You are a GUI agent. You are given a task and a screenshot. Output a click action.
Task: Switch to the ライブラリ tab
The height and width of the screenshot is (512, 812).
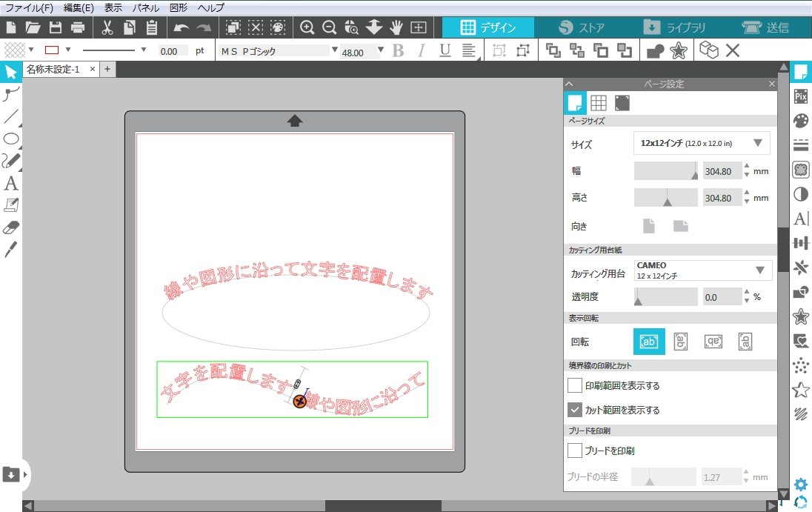(674, 28)
